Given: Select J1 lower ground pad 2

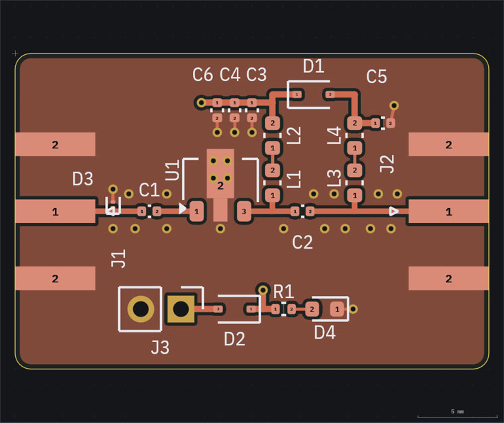Looking at the screenshot, I should pyautogui.click(x=56, y=278).
